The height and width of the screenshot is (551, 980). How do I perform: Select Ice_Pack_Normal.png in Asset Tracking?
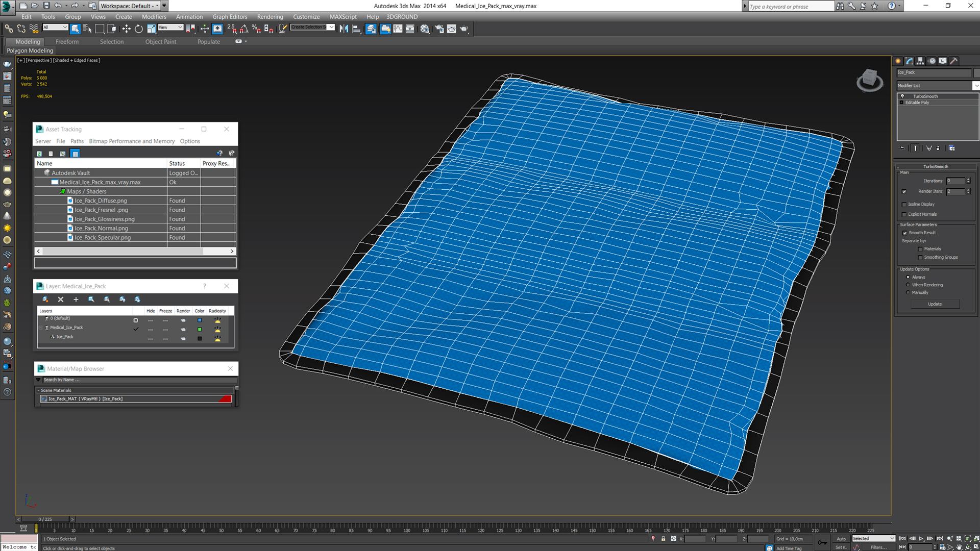pyautogui.click(x=101, y=228)
